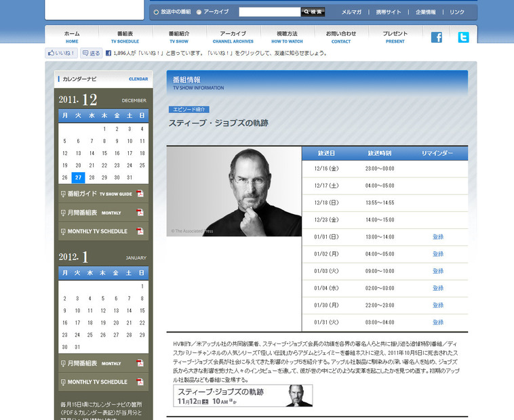Open the 企業情報 link
This screenshot has width=514, height=420.
point(425,12)
